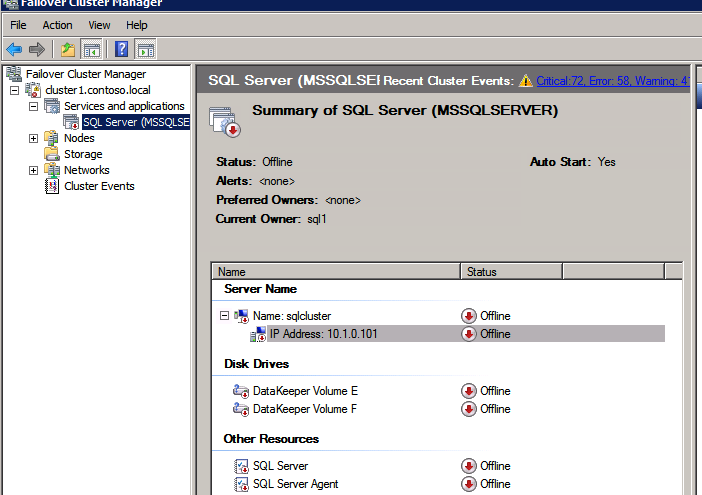
Task: Open the Critical, Error, Warning events link
Action: pyautogui.click(x=613, y=81)
